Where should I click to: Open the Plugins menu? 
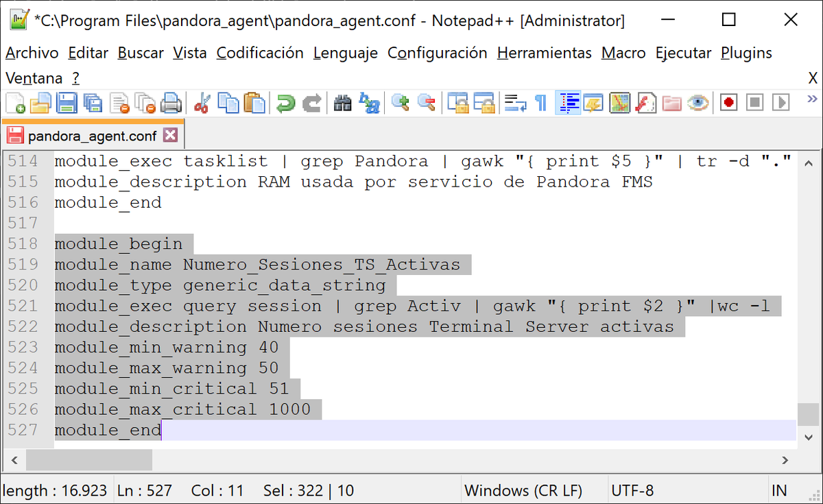pyautogui.click(x=746, y=53)
